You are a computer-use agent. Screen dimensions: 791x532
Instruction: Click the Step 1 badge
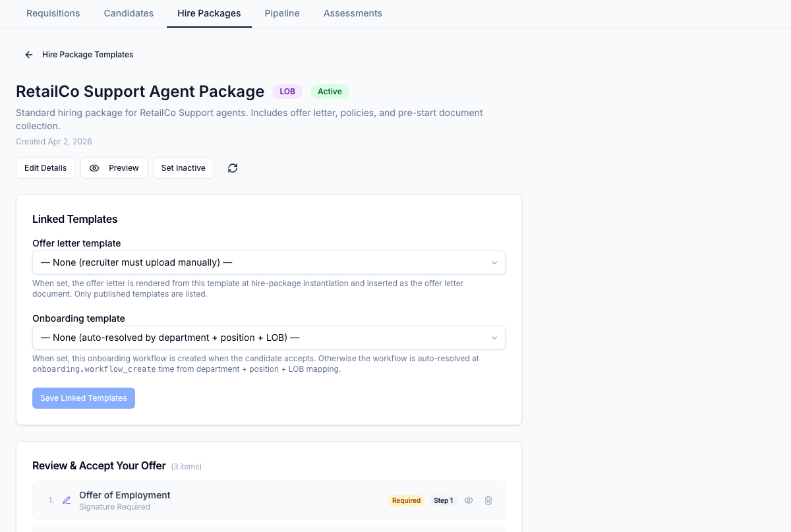pyautogui.click(x=444, y=500)
